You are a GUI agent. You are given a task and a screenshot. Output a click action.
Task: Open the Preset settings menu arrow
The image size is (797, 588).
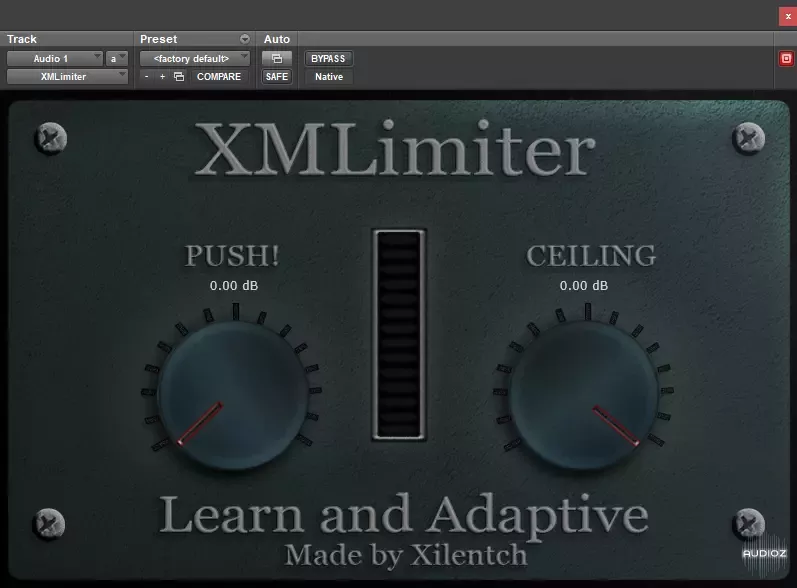245,39
